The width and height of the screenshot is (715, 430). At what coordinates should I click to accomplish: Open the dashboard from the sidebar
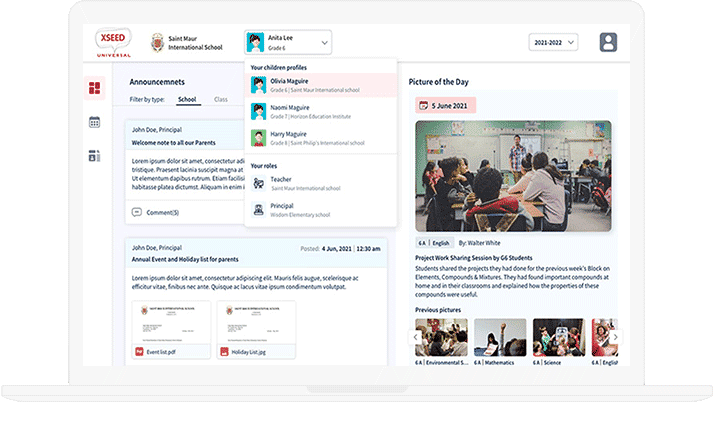95,90
